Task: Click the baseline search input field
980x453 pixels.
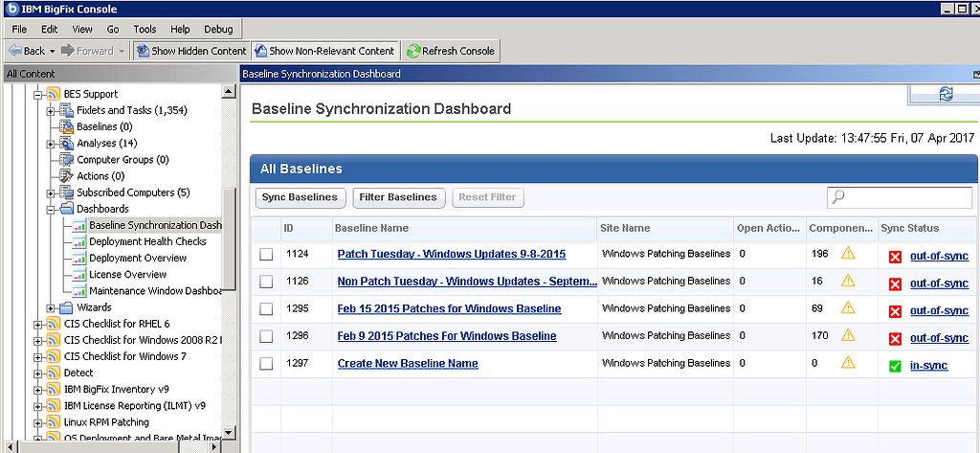Action: coord(900,197)
